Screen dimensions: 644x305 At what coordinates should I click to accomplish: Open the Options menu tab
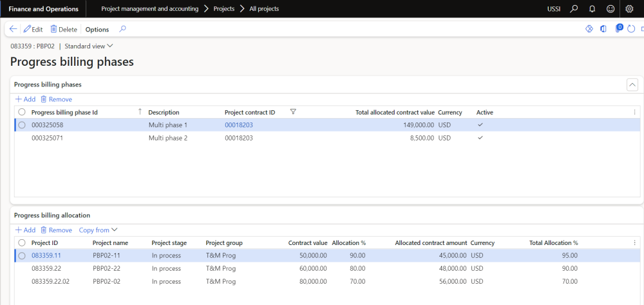click(97, 29)
